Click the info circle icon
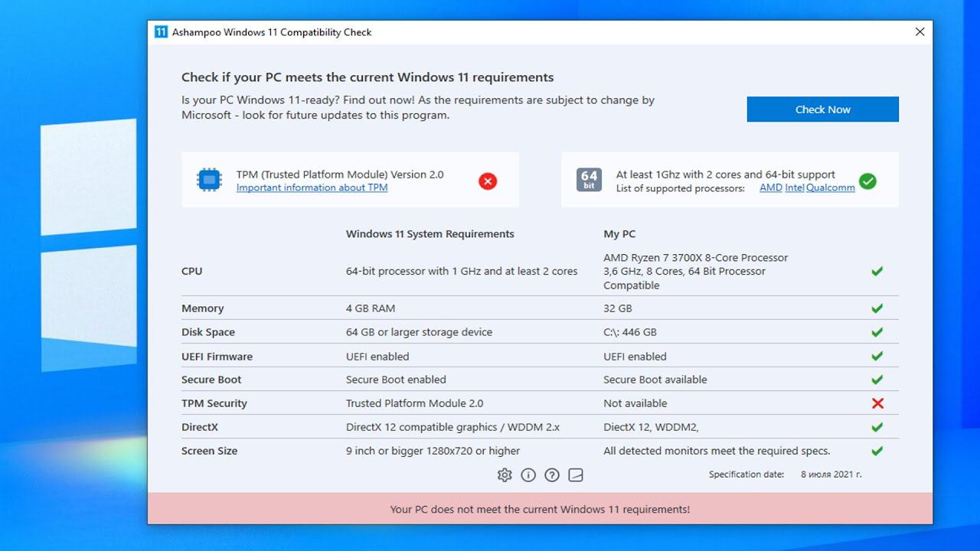 [528, 475]
